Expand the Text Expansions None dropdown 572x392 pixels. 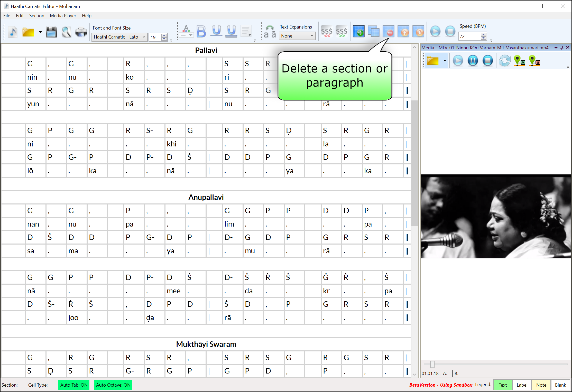(x=297, y=36)
